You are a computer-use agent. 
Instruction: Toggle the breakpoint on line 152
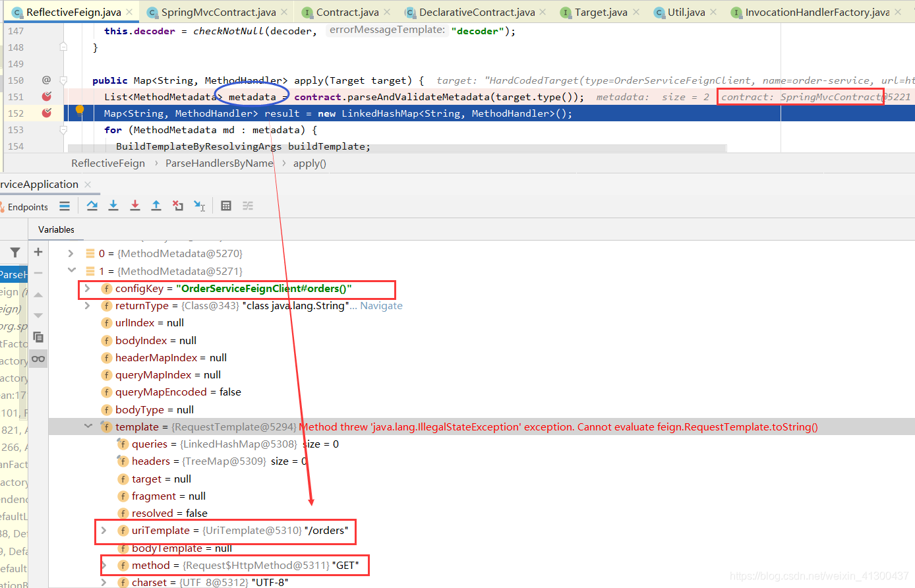pyautogui.click(x=47, y=113)
